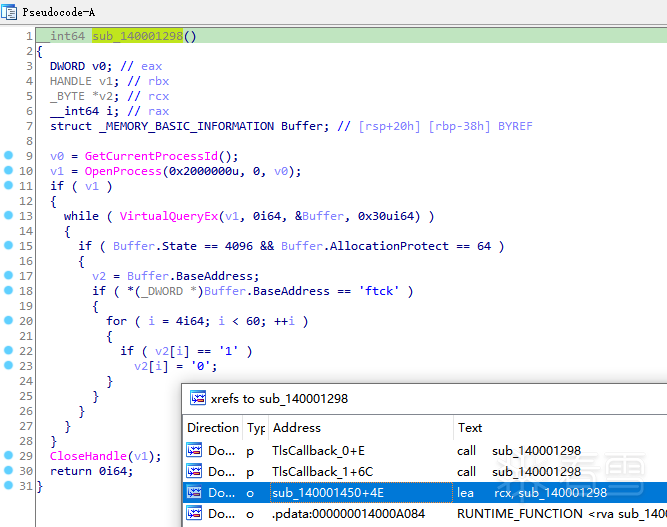This screenshot has width=667, height=527.
Task: Toggle the breakpoint dot on line 18
Action: click(9, 290)
